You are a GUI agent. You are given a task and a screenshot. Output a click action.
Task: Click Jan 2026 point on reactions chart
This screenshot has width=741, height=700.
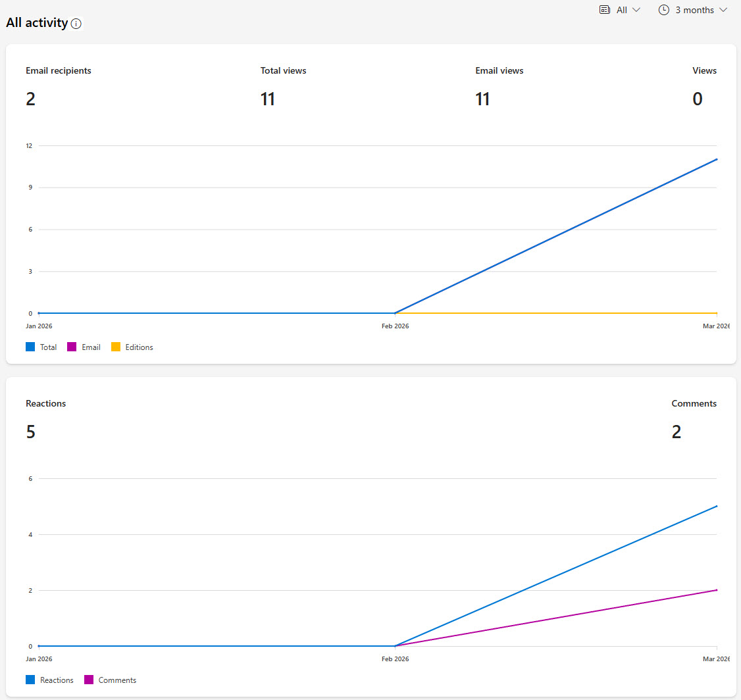[x=39, y=646]
